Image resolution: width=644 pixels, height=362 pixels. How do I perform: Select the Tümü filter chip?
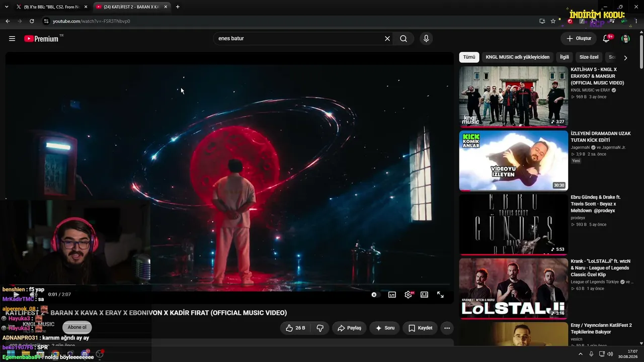point(469,57)
